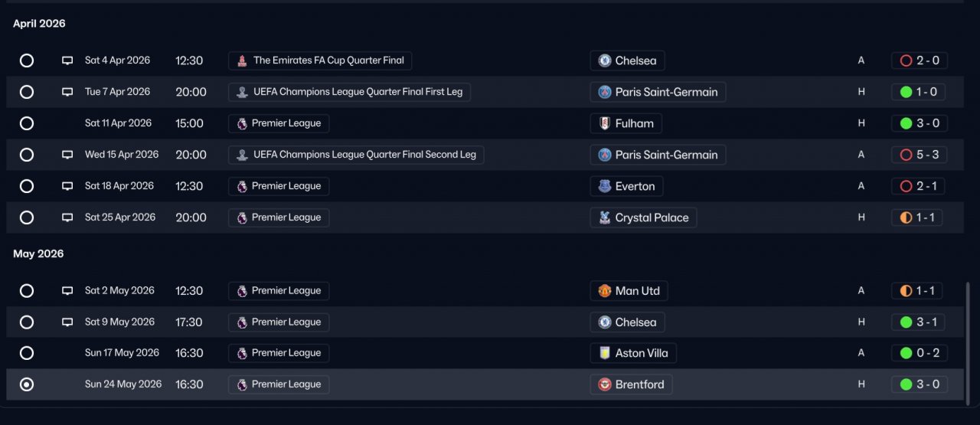Screen dimensions: 980x425
Task: Click the Champions League icon on the 7 Apr fixture
Action: [x=242, y=92]
